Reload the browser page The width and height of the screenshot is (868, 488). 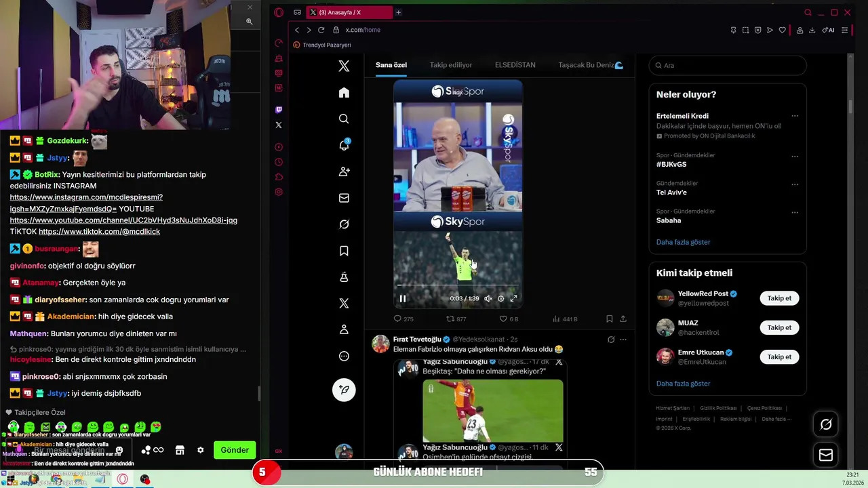coord(321,30)
